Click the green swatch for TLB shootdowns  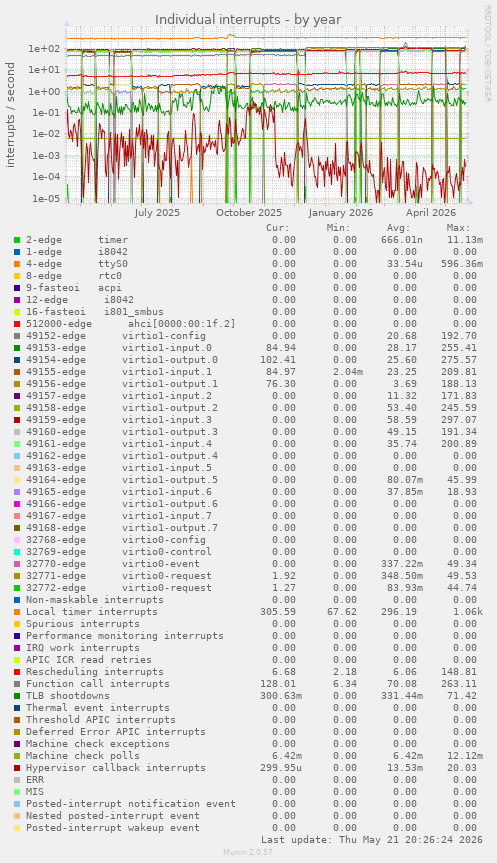[17, 696]
